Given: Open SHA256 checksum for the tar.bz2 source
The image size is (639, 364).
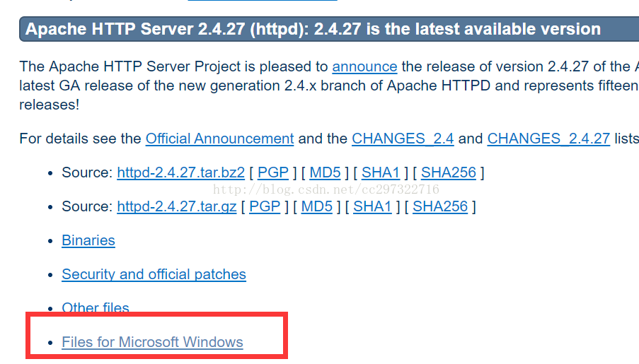Looking at the screenshot, I should coord(448,172).
